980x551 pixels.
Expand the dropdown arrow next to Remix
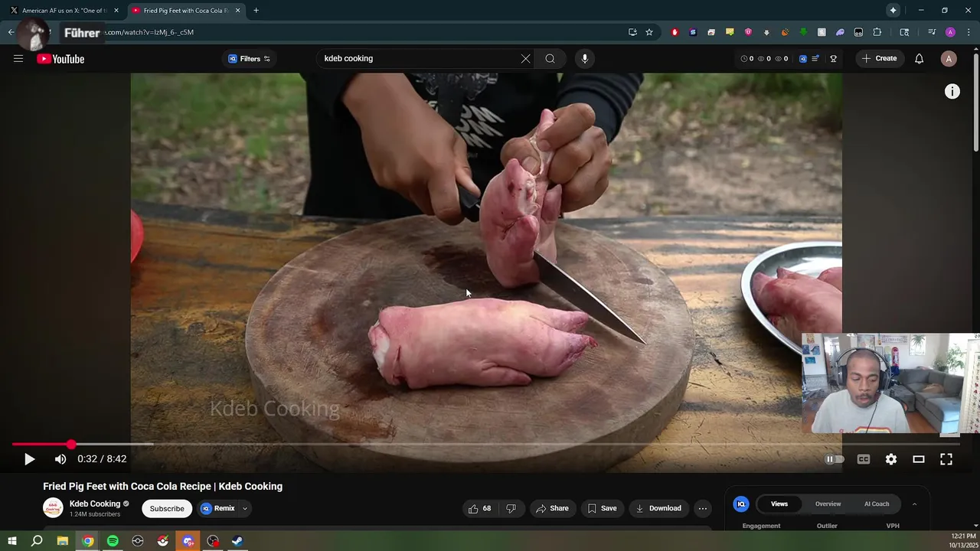point(245,508)
